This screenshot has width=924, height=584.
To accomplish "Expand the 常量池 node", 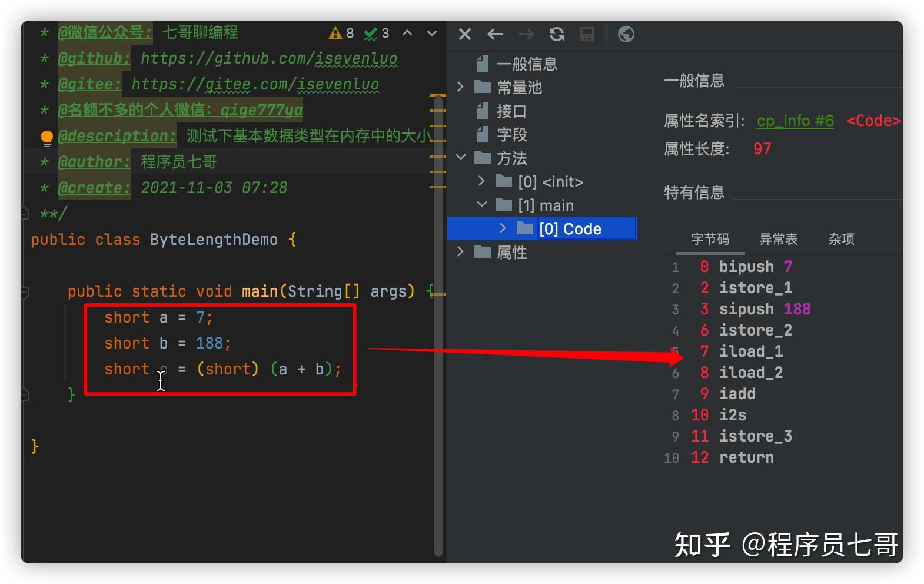I will click(461, 87).
